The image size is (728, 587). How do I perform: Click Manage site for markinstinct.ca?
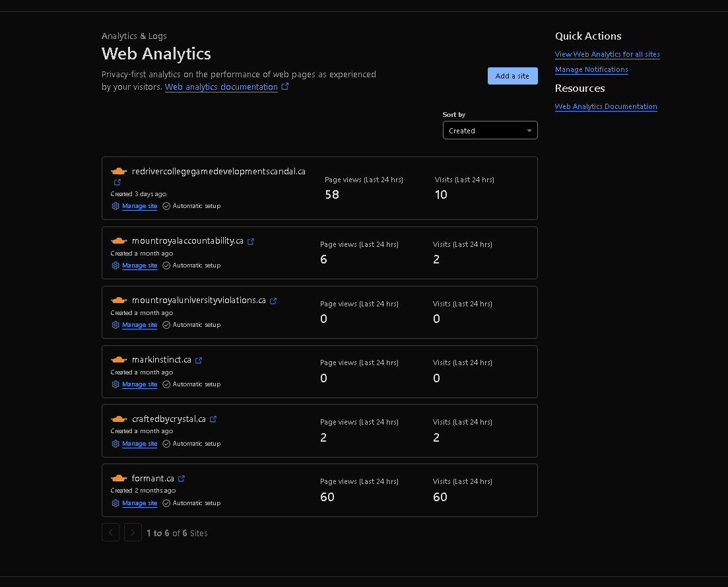tap(140, 384)
